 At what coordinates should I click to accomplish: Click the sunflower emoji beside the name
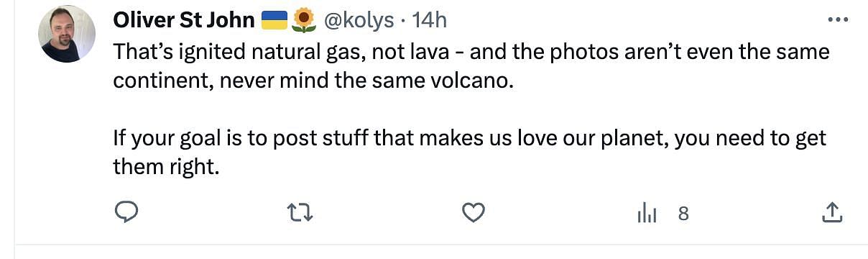click(x=305, y=20)
